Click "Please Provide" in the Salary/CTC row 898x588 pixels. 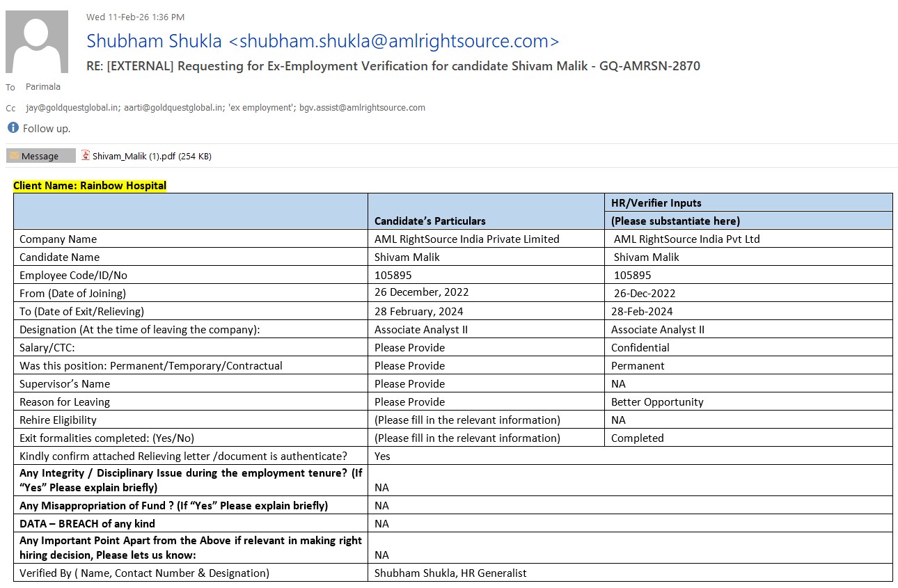coord(410,347)
